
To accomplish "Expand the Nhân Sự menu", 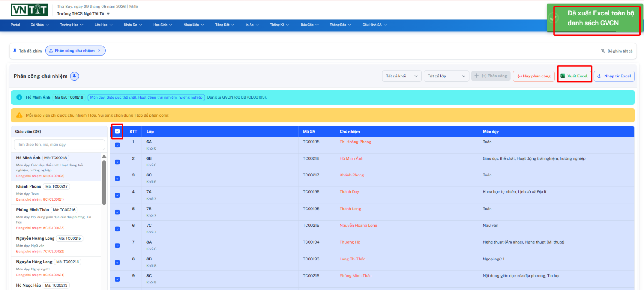I will [133, 25].
